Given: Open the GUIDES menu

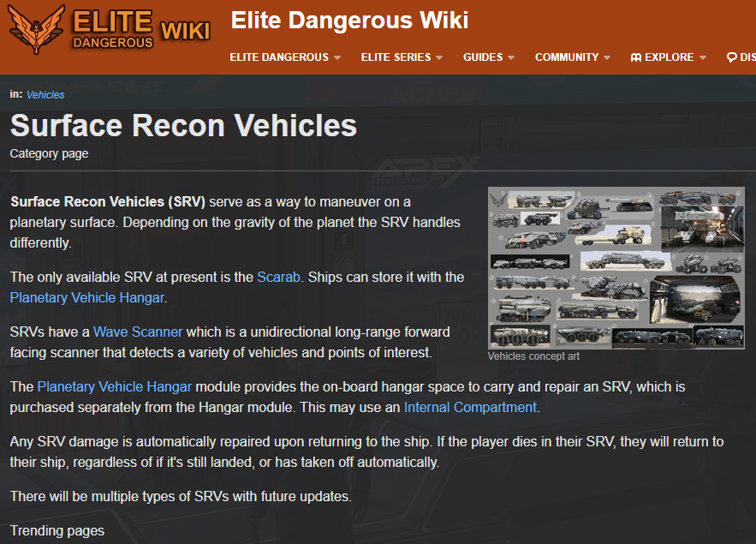Looking at the screenshot, I should click(x=483, y=57).
